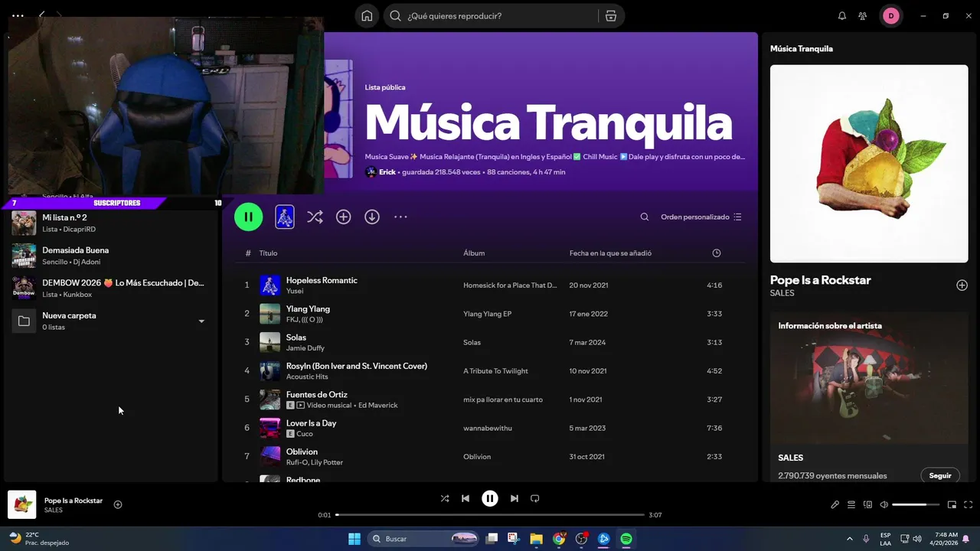
Task: Open the 'Orden personalizado' sort dropdown
Action: tap(701, 217)
